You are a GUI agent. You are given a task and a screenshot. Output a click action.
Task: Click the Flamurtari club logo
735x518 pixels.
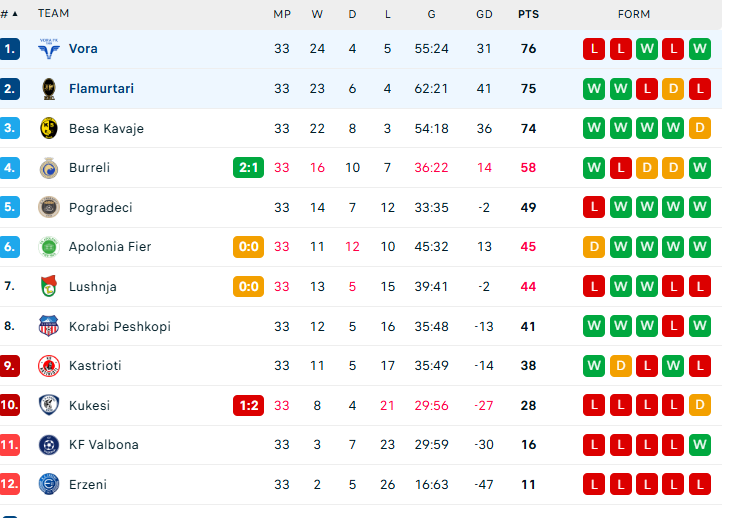(x=48, y=88)
